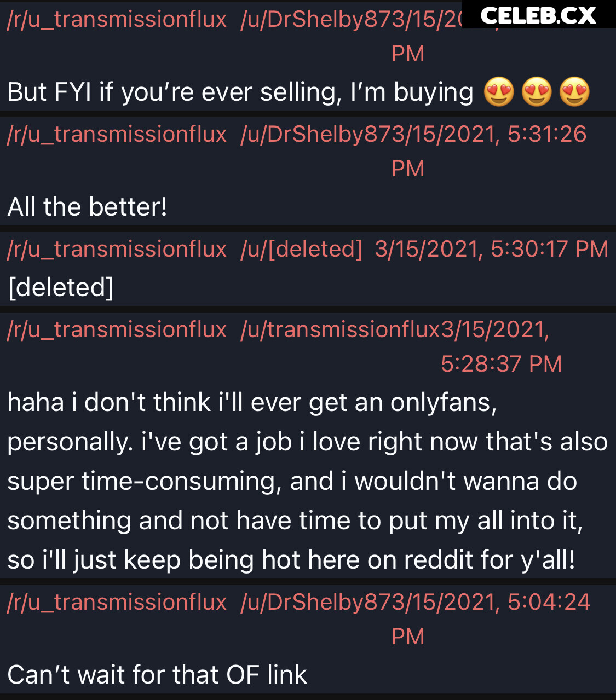
Task: Open /u/DrShelby87 link above "All the better!"
Action: coord(315,134)
